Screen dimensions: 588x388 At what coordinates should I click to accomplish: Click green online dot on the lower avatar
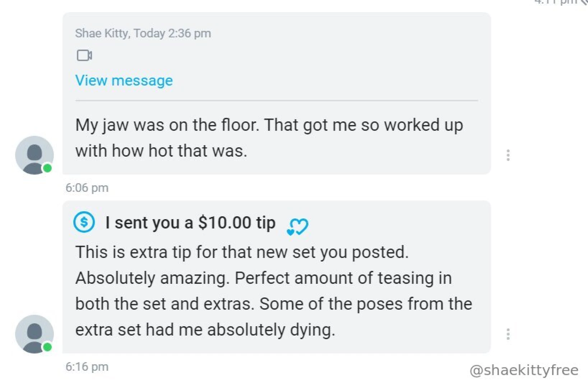pos(47,347)
